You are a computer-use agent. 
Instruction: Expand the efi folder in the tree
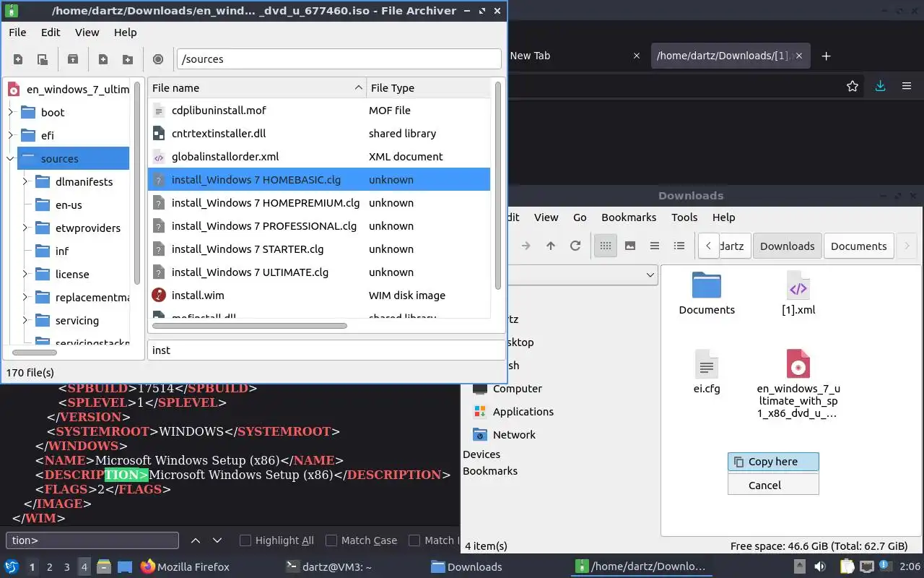11,135
